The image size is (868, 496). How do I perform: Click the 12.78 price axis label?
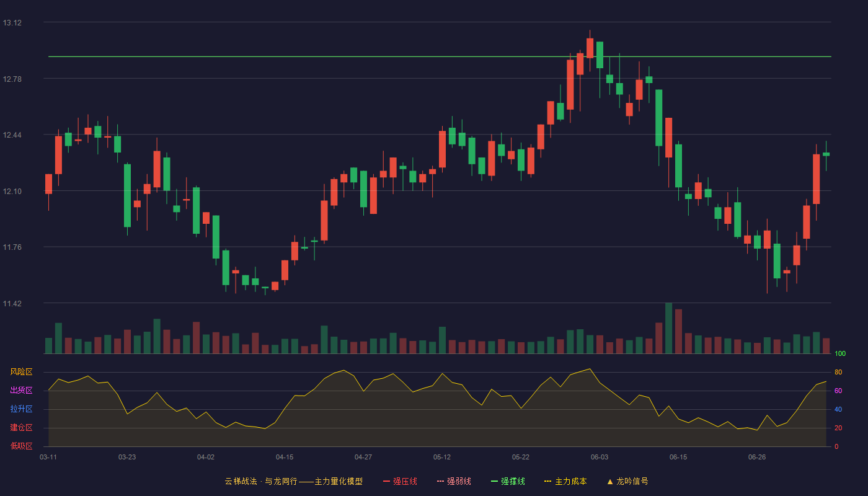click(12, 79)
